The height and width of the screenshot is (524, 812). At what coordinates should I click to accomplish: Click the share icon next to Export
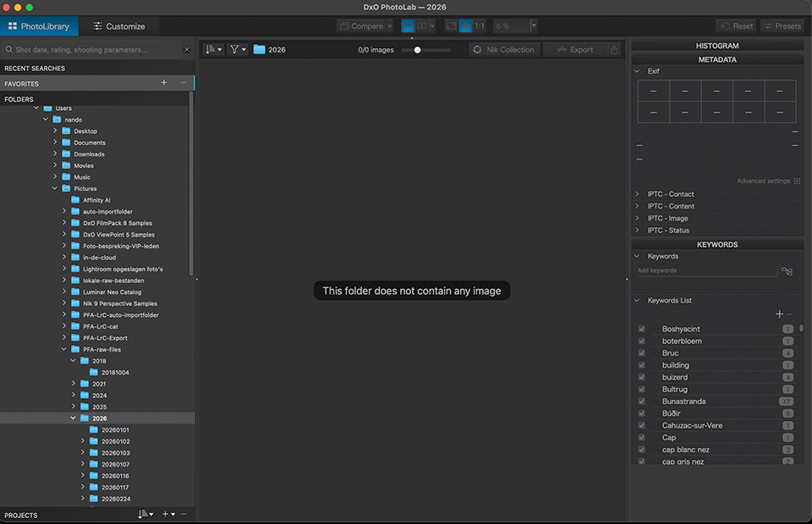tap(614, 50)
